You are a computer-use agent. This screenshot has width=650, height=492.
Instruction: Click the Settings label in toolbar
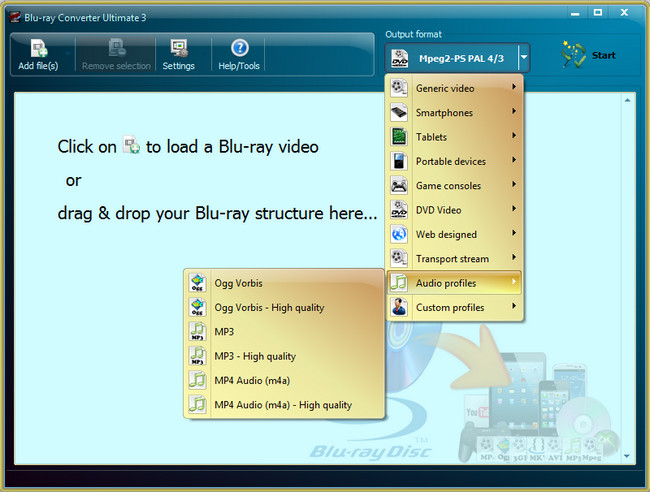point(179,66)
